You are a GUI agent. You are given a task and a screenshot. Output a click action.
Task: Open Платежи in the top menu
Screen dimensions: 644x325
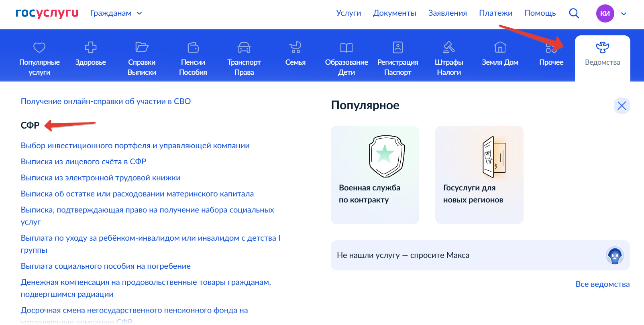495,13
